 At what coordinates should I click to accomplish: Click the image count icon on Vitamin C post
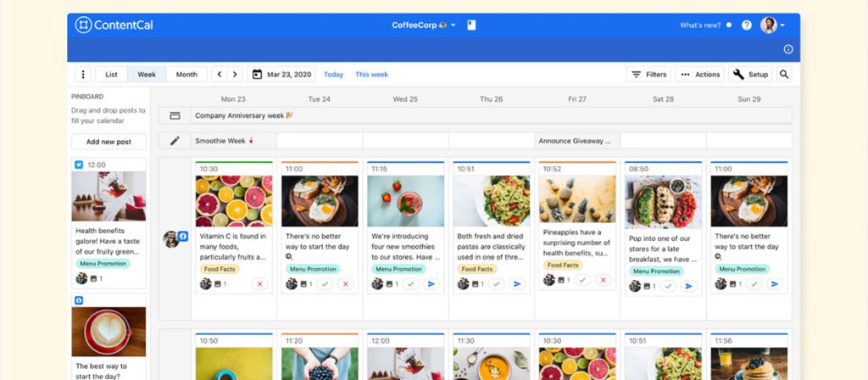pyautogui.click(x=217, y=284)
